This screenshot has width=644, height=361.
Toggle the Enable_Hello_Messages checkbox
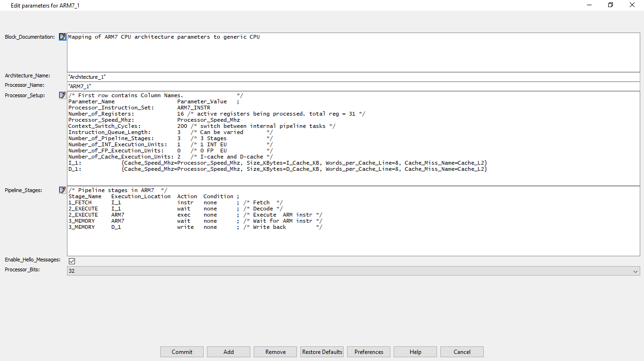[72, 261]
